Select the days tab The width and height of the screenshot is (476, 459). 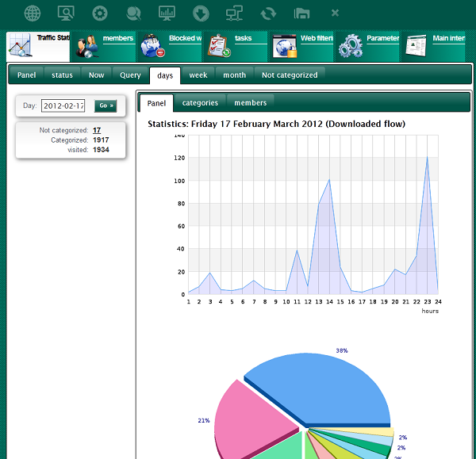(x=165, y=75)
